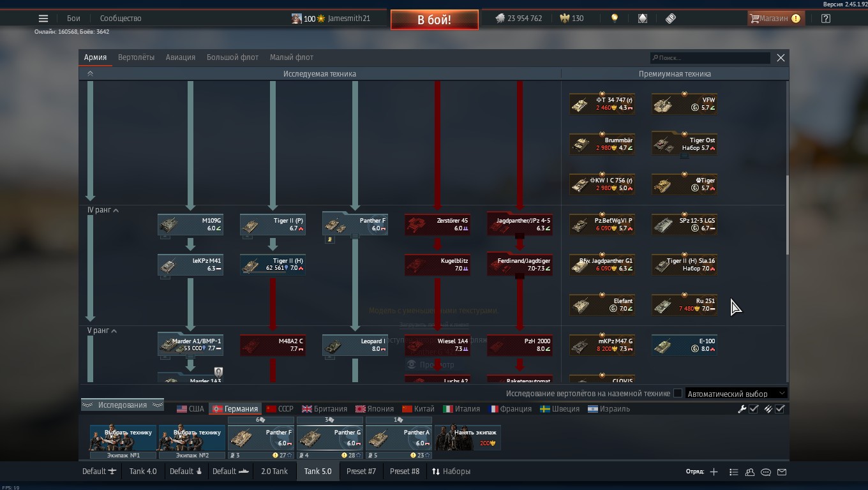Choose vehicle for Экипаж №2
The image size is (868, 490).
tap(192, 437)
